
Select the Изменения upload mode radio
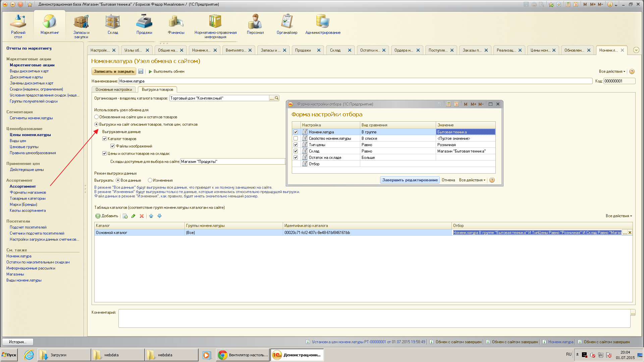[x=150, y=180]
